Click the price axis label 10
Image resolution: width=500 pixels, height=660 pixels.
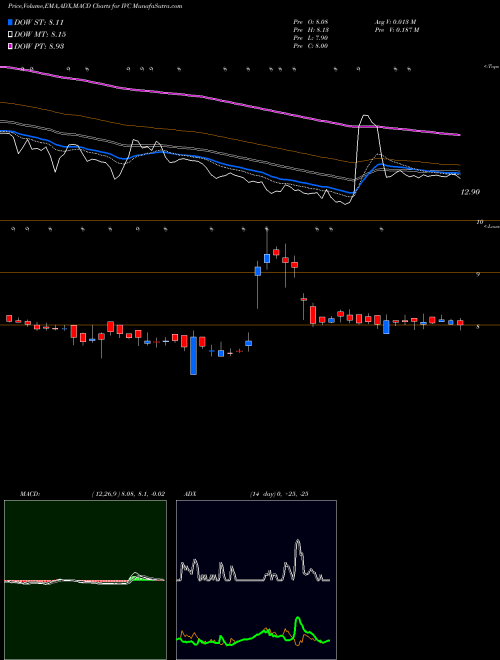click(479, 222)
